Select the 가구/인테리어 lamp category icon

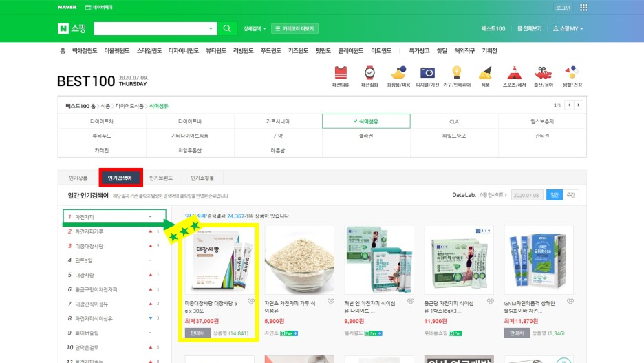(456, 73)
